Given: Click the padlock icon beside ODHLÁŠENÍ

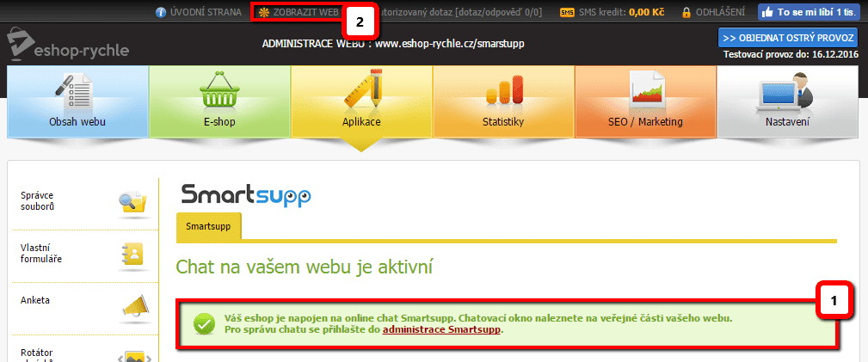Looking at the screenshot, I should 686,12.
